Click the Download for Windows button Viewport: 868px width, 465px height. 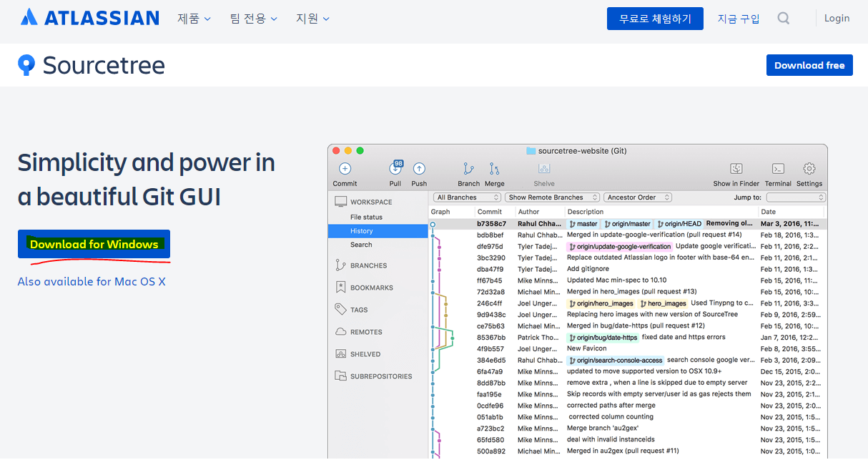[94, 244]
